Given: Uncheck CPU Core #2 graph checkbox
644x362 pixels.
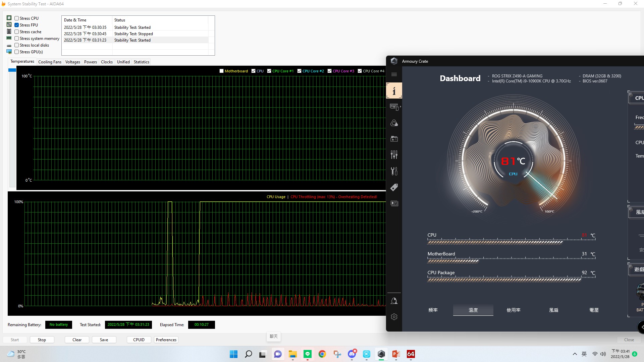Looking at the screenshot, I should coord(299,71).
